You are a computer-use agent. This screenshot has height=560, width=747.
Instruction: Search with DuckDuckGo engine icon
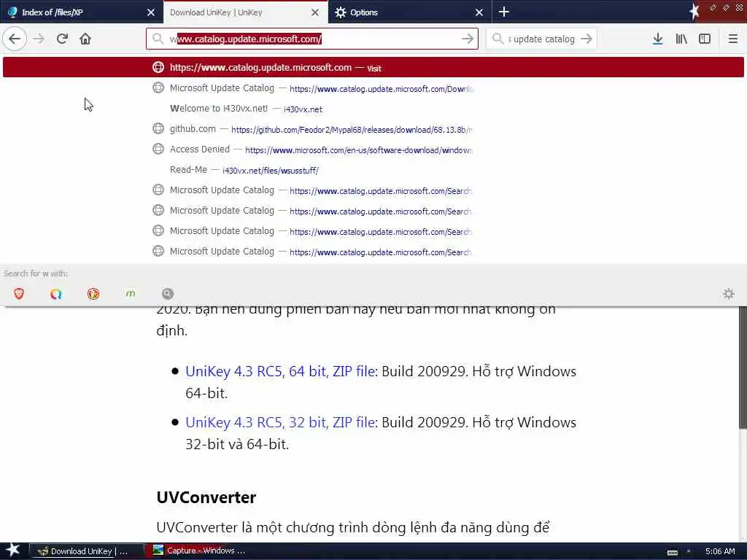pos(93,294)
